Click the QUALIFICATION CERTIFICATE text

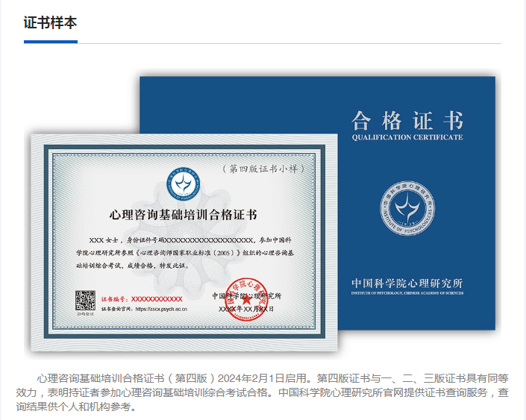pyautogui.click(x=407, y=137)
